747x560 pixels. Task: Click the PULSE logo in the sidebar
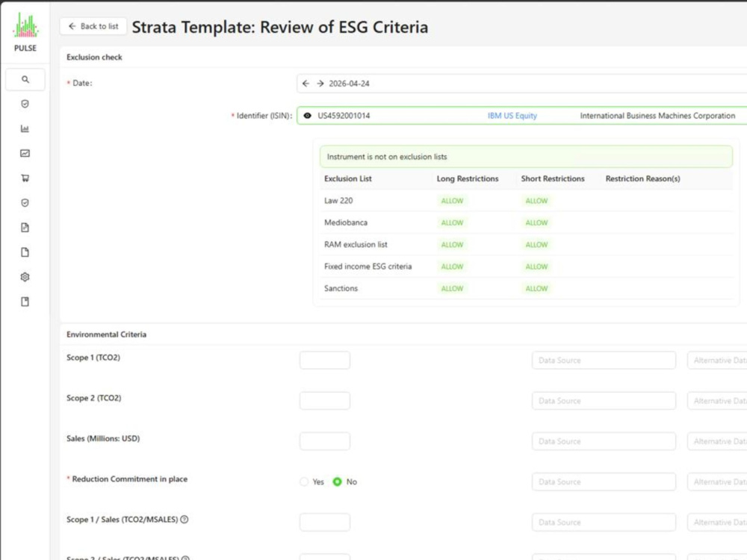25,32
